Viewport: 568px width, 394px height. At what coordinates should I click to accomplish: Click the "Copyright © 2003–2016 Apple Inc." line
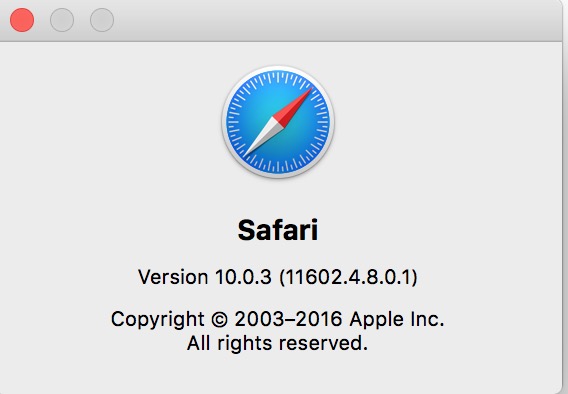(x=278, y=319)
